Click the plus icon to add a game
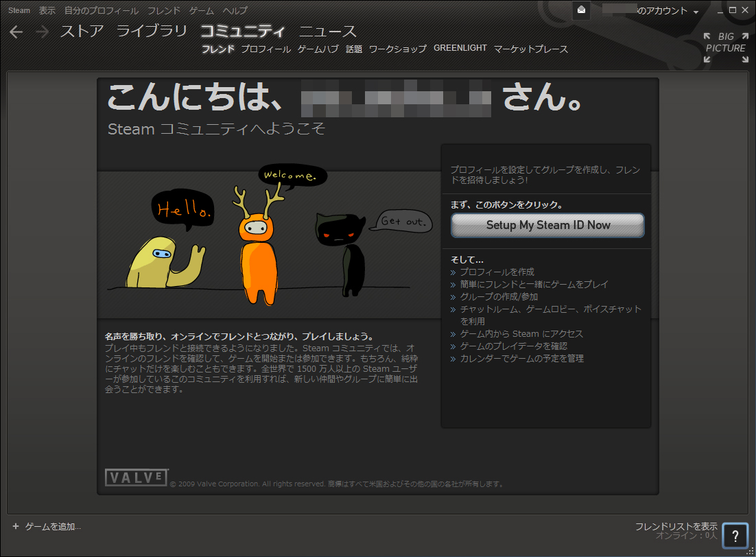This screenshot has width=756, height=557. pyautogui.click(x=16, y=526)
